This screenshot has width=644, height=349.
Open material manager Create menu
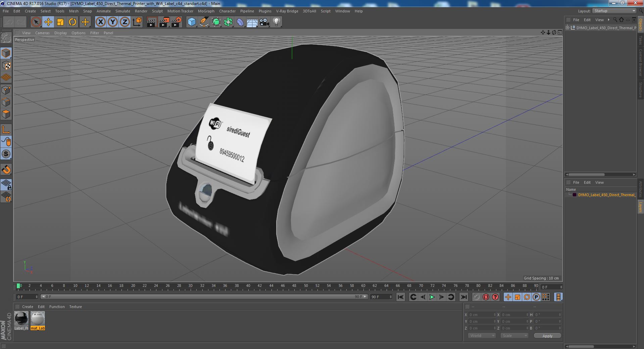(x=28, y=307)
